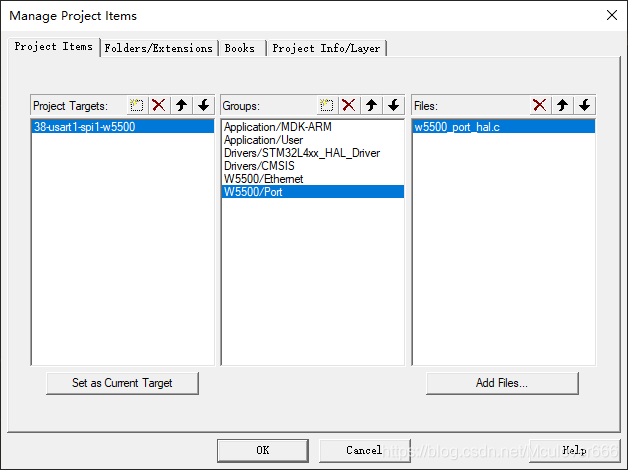Delete the selected file

(540, 105)
